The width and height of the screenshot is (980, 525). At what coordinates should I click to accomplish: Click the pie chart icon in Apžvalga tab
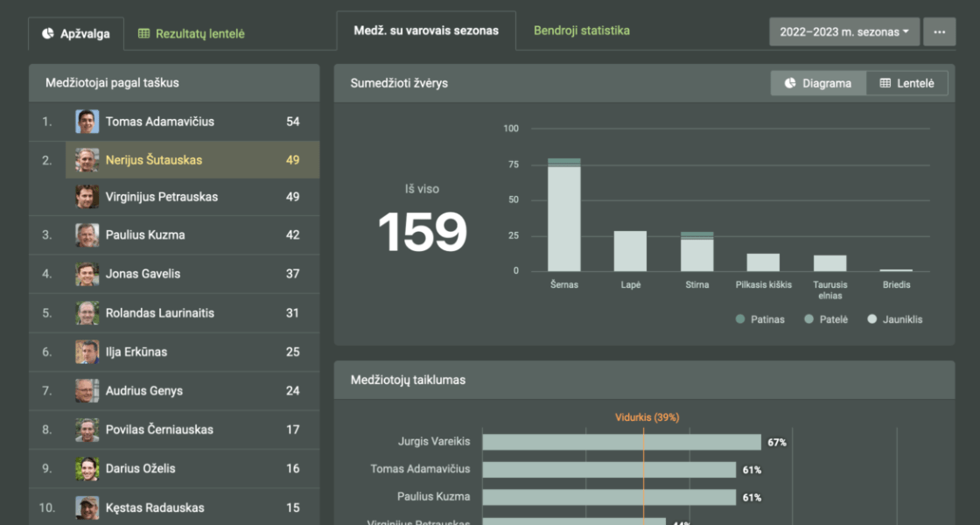click(47, 34)
